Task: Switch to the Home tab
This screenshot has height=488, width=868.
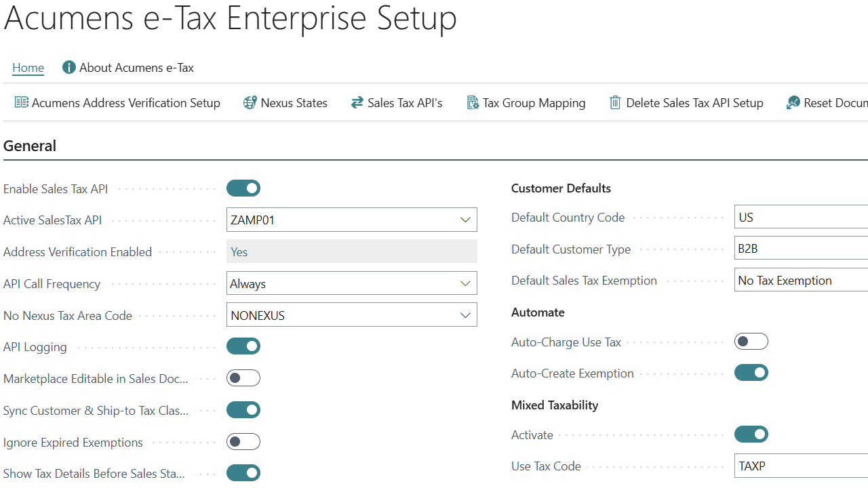Action: pos(28,68)
